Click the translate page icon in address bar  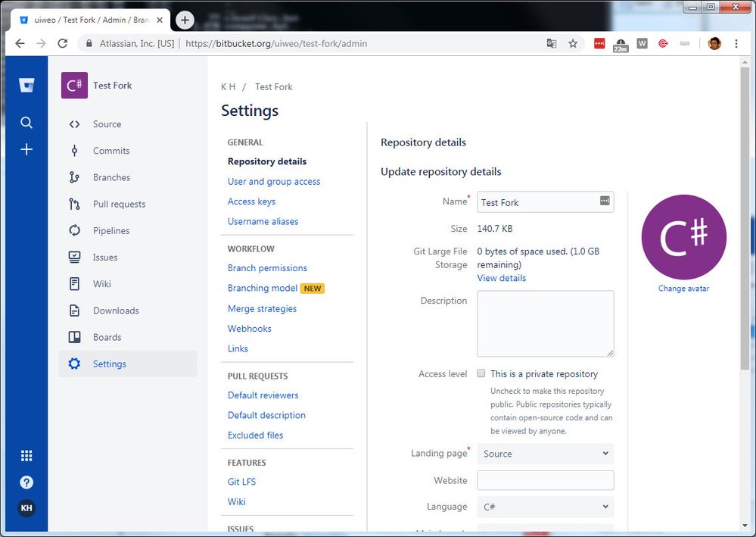click(x=552, y=44)
